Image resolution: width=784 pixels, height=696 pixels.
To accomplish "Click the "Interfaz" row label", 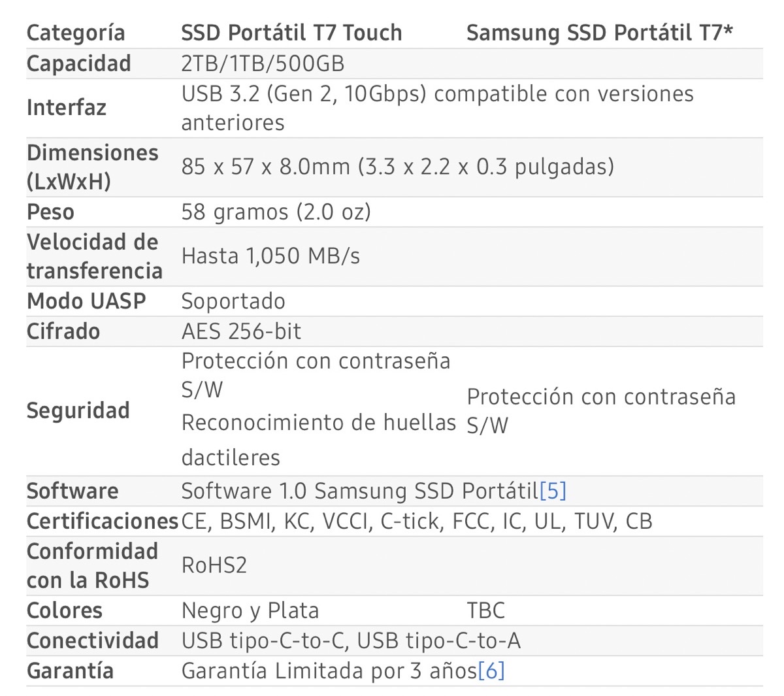I will 67,108.
